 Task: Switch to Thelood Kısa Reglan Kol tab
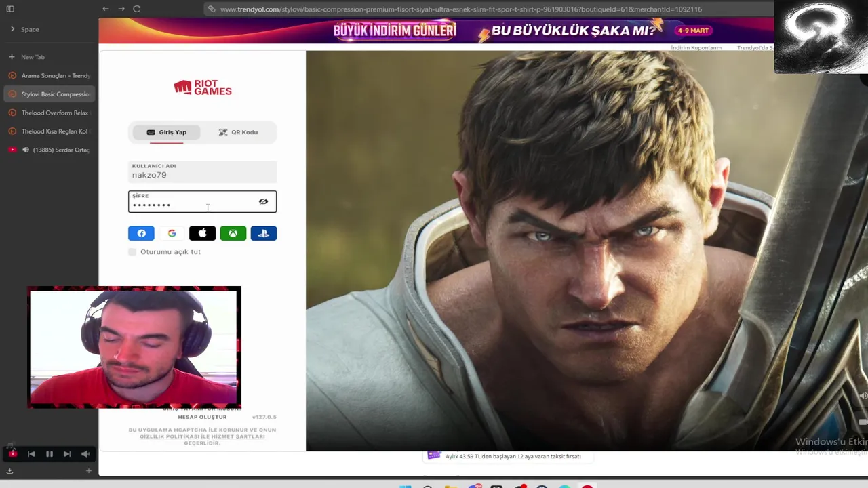[x=49, y=131]
